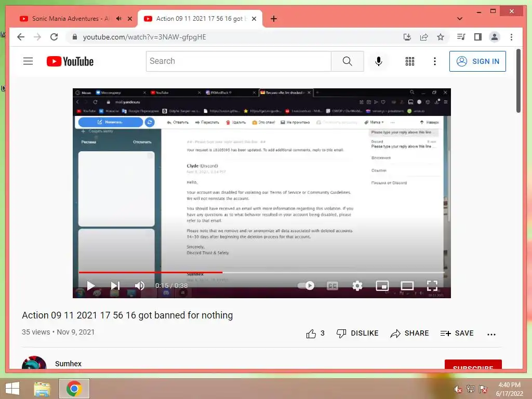532x399 pixels.
Task: Click the SHARE button
Action: (x=409, y=333)
